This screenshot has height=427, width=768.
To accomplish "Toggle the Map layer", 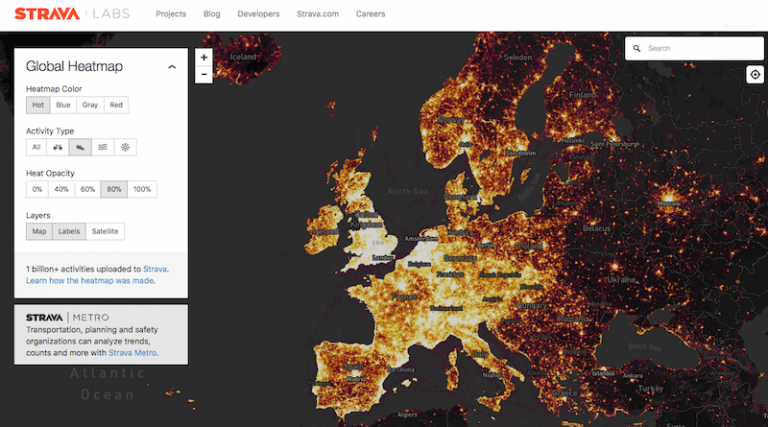I will 39,231.
